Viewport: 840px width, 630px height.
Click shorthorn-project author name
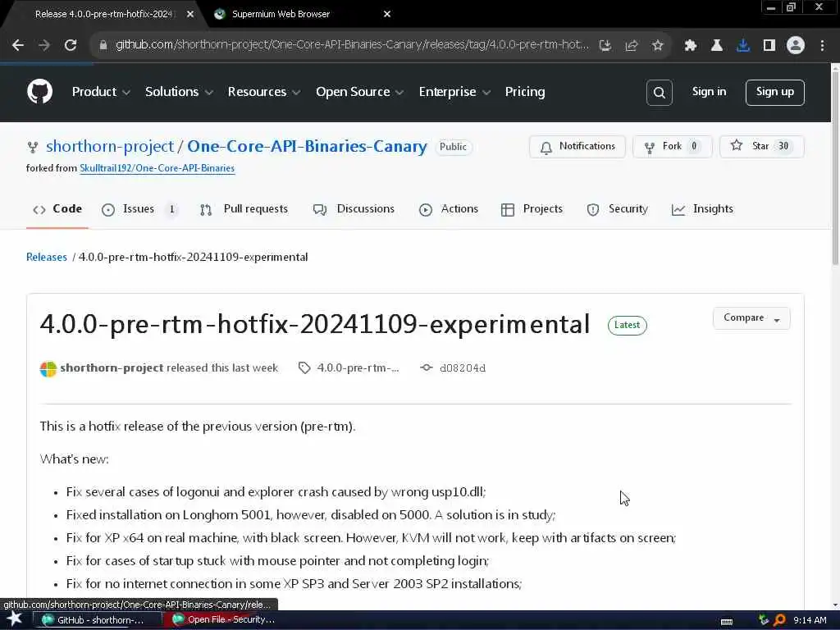(112, 368)
